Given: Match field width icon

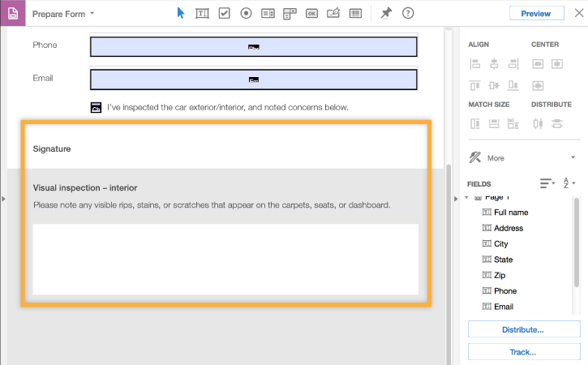Looking at the screenshot, I should (x=494, y=123).
